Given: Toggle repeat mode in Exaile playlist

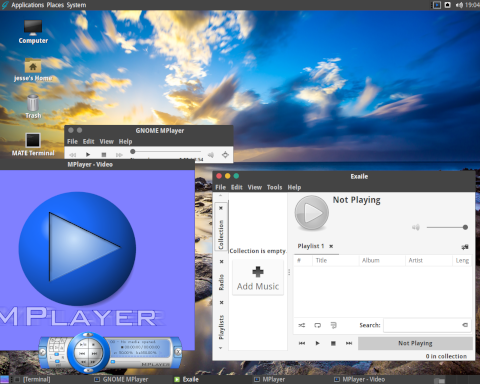Looking at the screenshot, I should point(318,325).
